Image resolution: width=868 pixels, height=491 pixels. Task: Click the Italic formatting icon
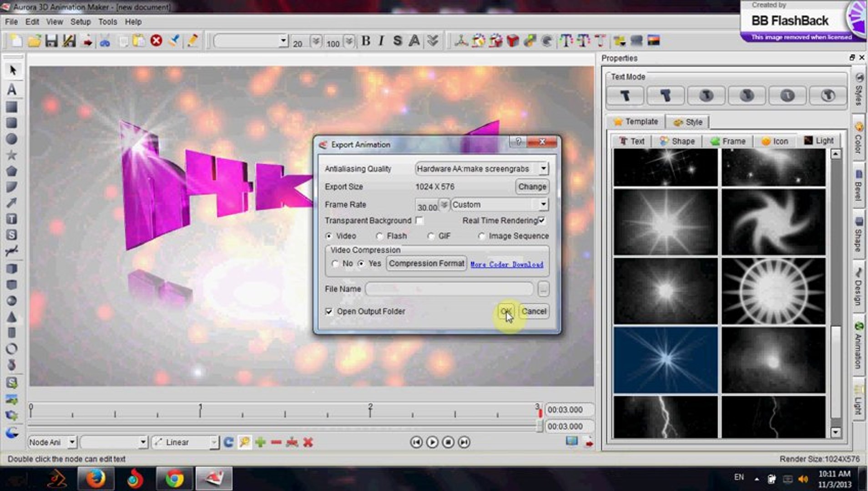point(381,41)
